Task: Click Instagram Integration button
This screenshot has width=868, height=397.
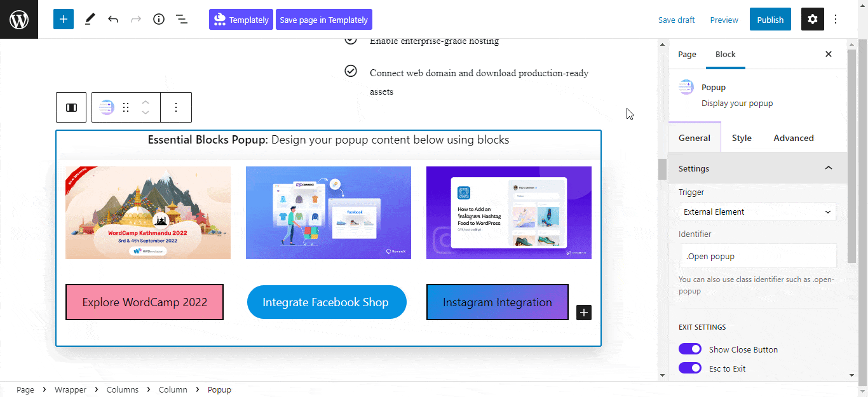Action: [x=497, y=302]
